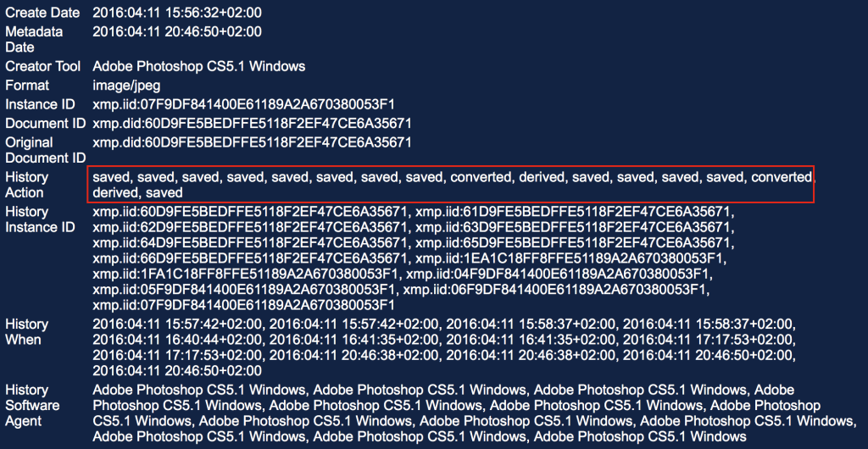
Task: Click the Original Document ID label
Action: pos(46,150)
